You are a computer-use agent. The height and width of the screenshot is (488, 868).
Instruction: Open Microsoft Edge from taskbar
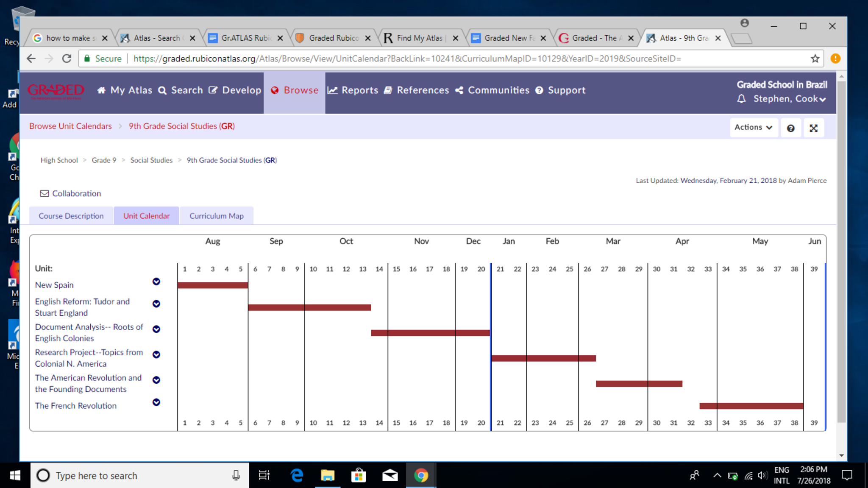tap(297, 475)
